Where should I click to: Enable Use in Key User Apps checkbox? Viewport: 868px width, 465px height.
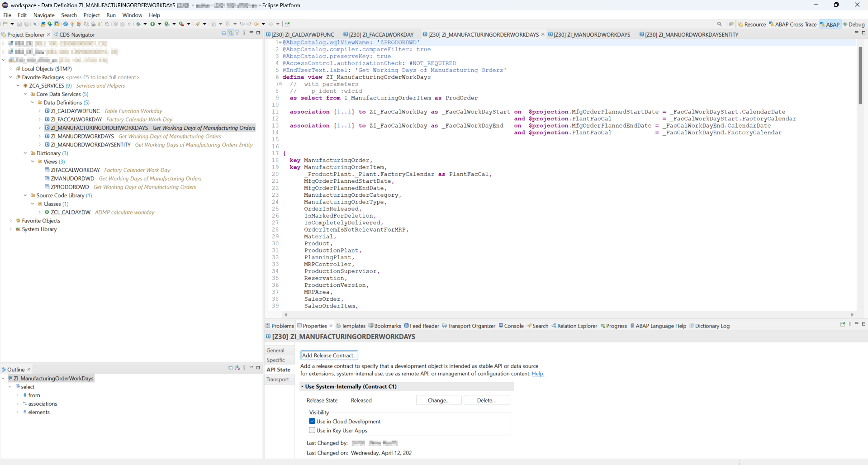click(312, 430)
